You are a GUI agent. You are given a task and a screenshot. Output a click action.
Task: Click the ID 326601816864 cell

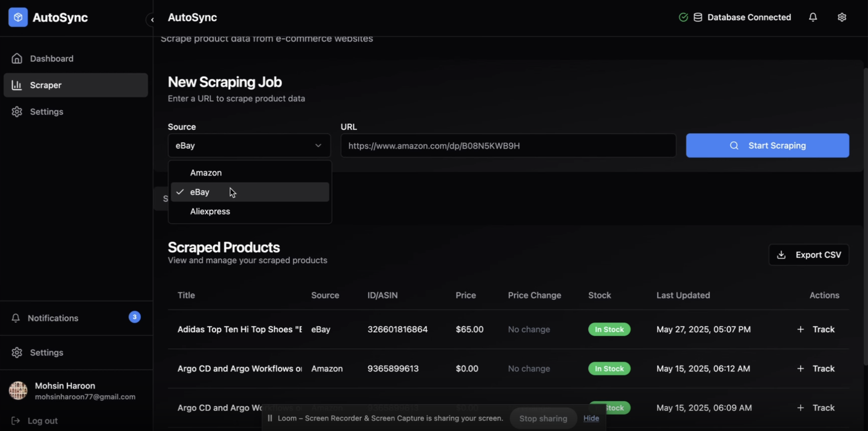tap(398, 329)
